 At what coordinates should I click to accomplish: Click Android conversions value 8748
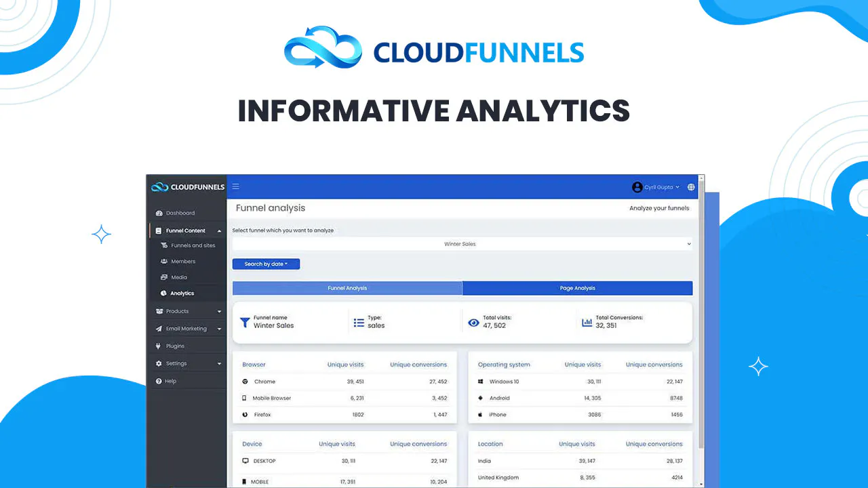click(x=676, y=398)
